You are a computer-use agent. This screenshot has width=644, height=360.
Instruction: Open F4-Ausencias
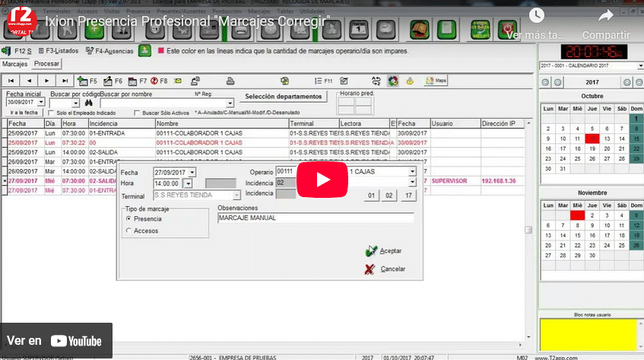click(x=109, y=51)
